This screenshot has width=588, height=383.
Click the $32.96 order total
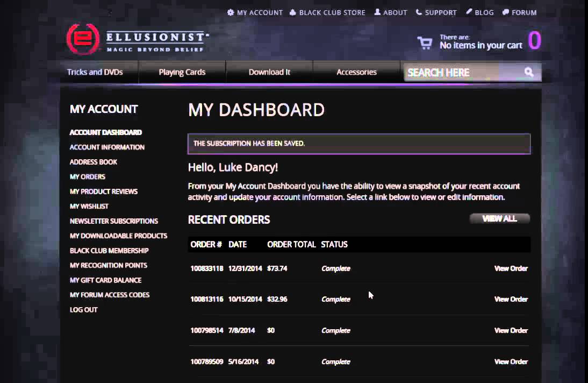[x=277, y=299]
